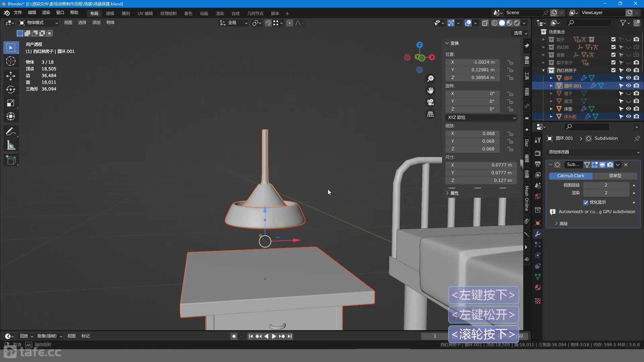Select the Catmull-Clark subdivision type
Viewport: 644px width, 362px height.
[x=571, y=176]
